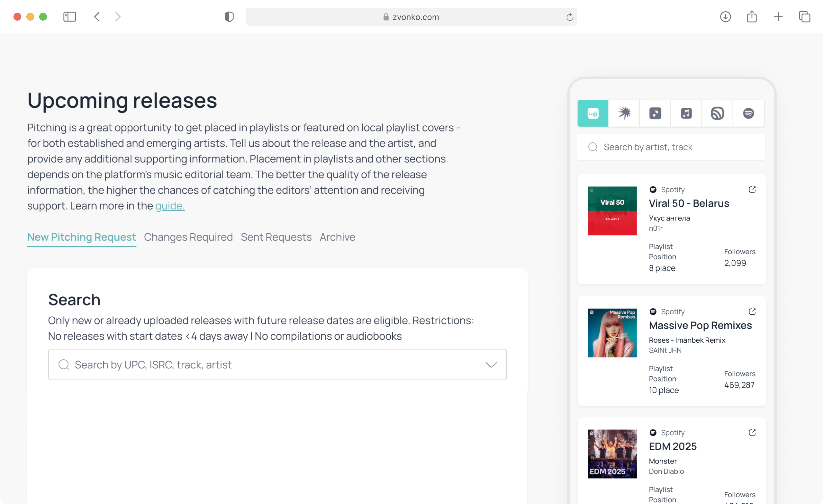Select the Spotify platform filter icon
The image size is (823, 504).
coord(748,113)
